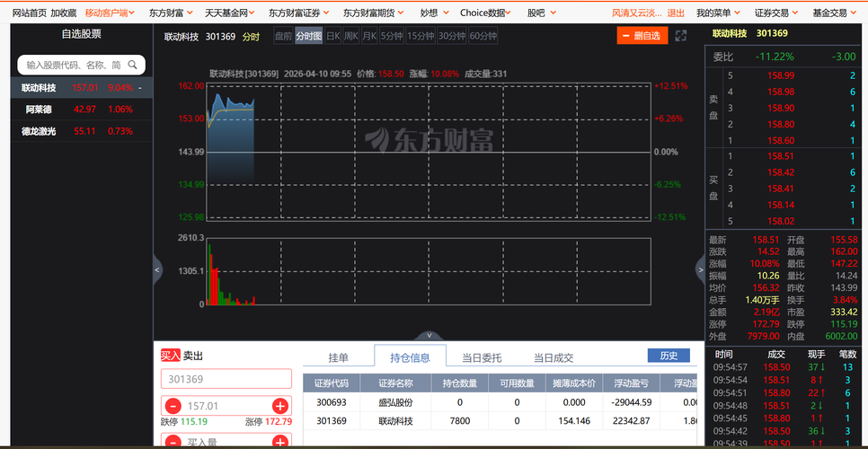Open the 妙想 dropdown menu
868x449 pixels.
pyautogui.click(x=433, y=13)
